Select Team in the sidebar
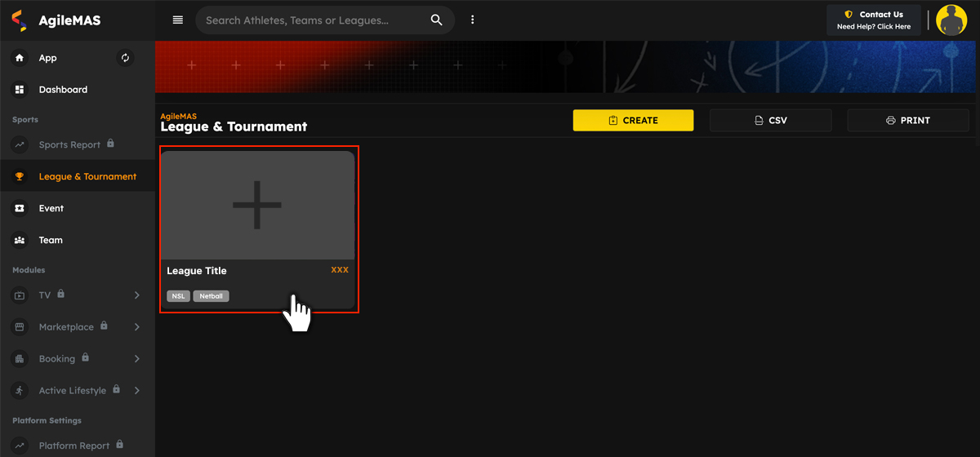 coord(51,241)
